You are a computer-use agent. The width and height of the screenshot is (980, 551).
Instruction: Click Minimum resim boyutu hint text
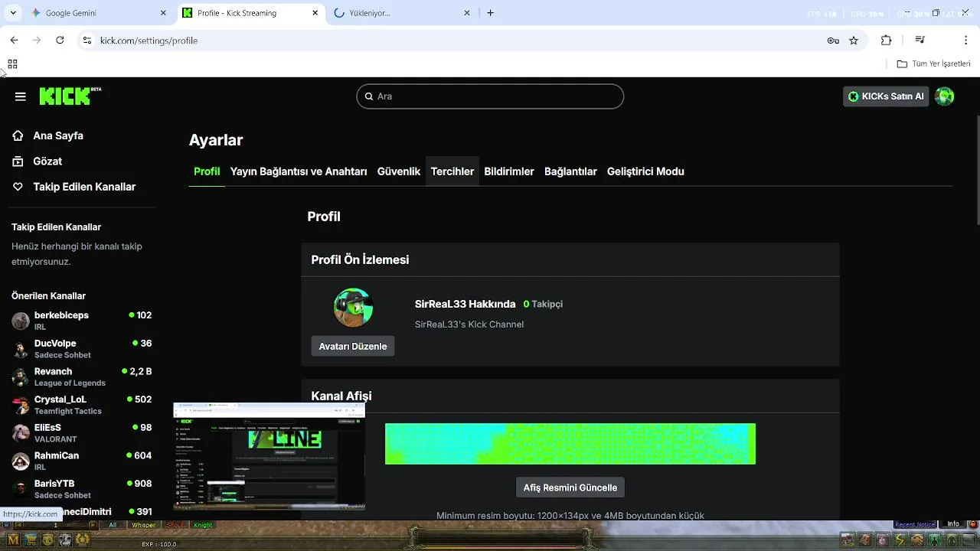click(x=570, y=515)
